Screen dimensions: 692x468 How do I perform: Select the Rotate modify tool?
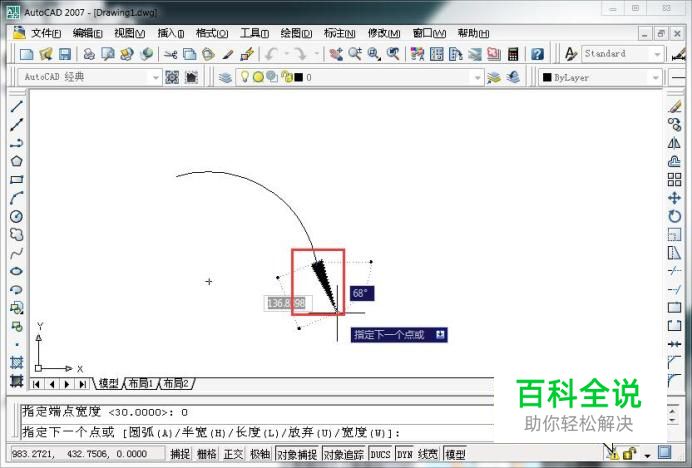674,216
